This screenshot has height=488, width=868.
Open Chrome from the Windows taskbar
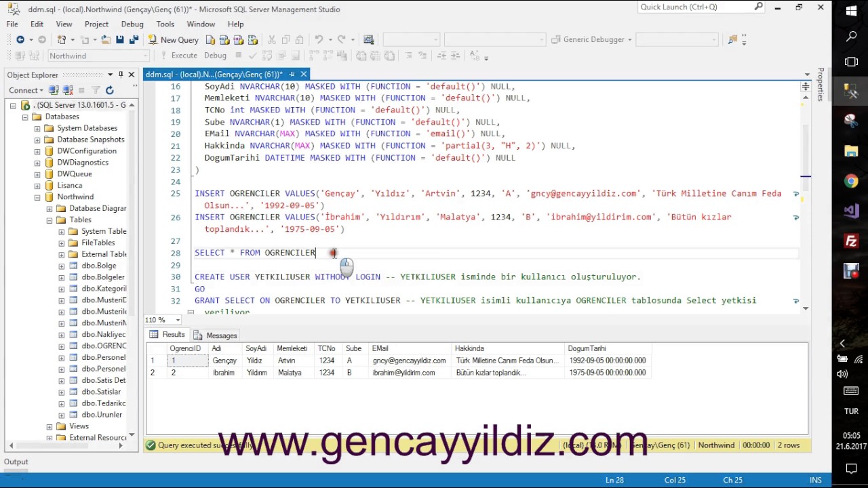[851, 182]
